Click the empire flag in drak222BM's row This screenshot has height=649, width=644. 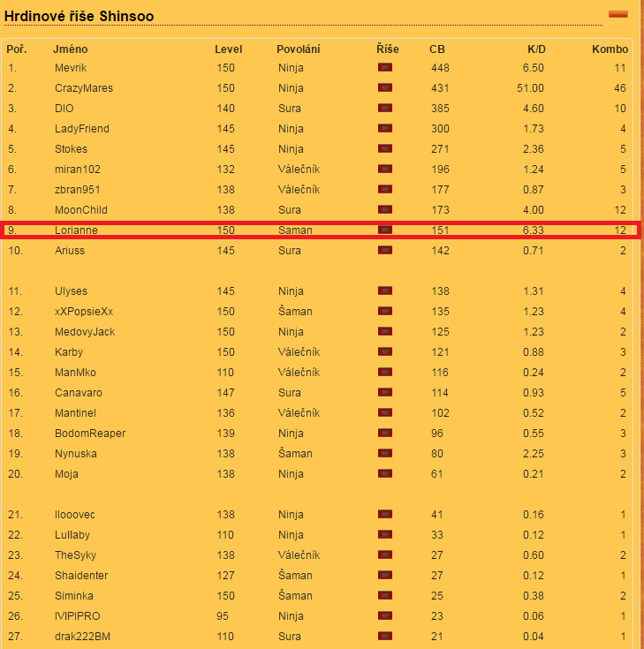click(x=385, y=637)
